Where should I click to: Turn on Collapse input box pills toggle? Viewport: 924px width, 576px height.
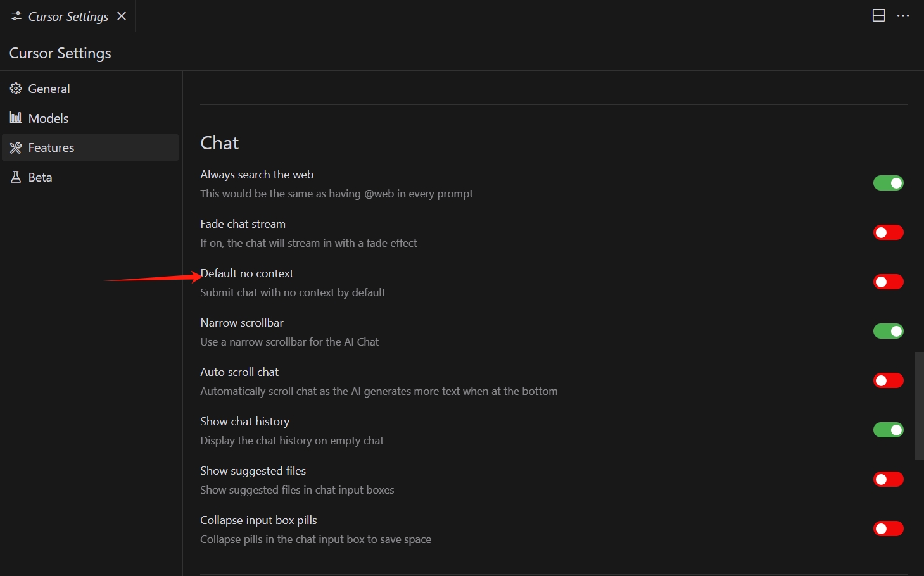[889, 529]
